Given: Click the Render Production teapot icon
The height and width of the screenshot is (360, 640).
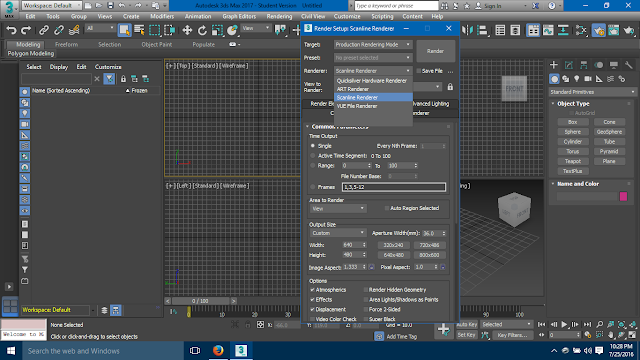Looking at the screenshot, I should pyautogui.click(x=629, y=30).
